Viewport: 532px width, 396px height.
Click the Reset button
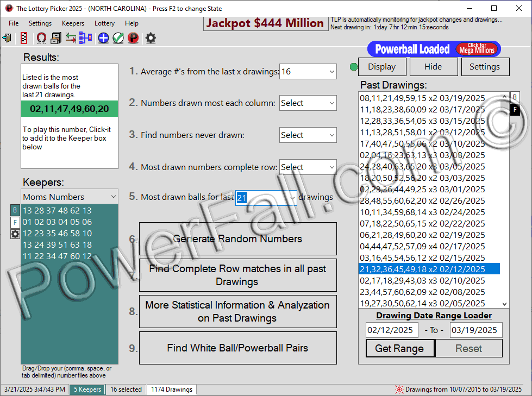468,348
